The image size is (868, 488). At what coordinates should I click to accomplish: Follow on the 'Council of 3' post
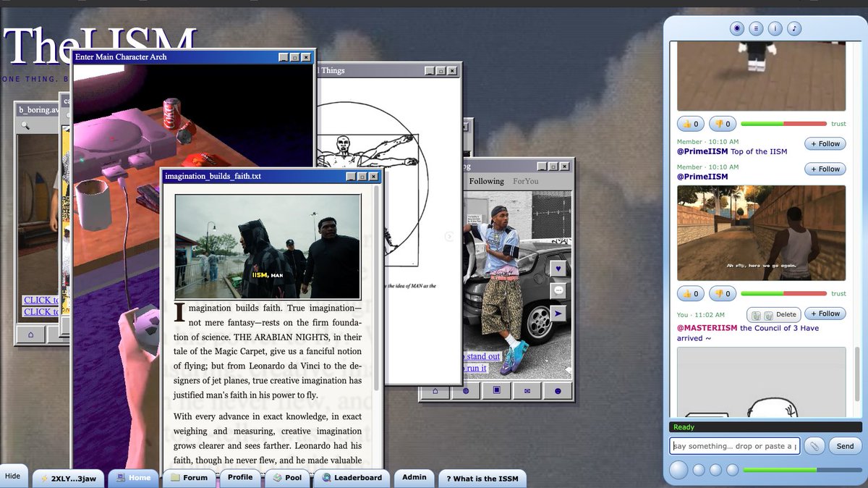tap(825, 314)
